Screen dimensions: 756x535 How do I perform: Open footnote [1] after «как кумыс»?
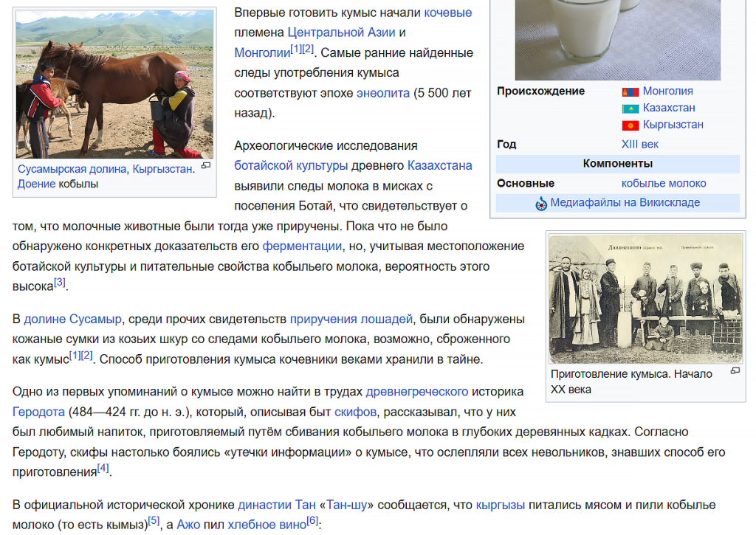coord(75,355)
